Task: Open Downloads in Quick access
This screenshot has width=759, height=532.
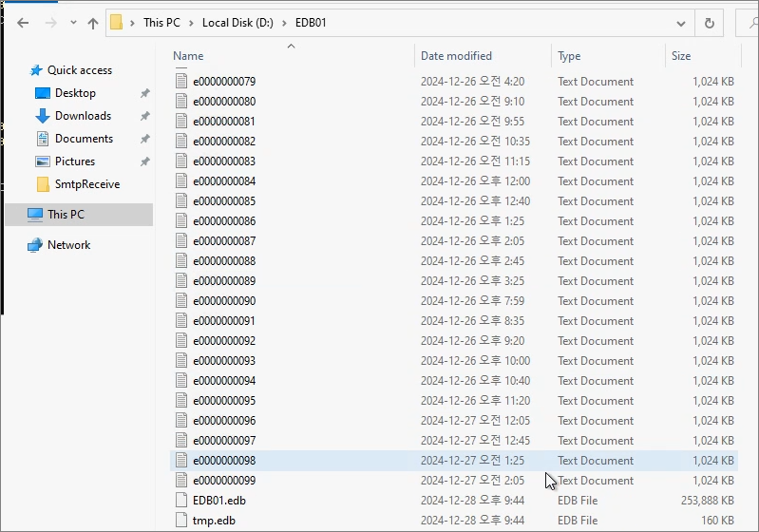Action: coord(83,116)
